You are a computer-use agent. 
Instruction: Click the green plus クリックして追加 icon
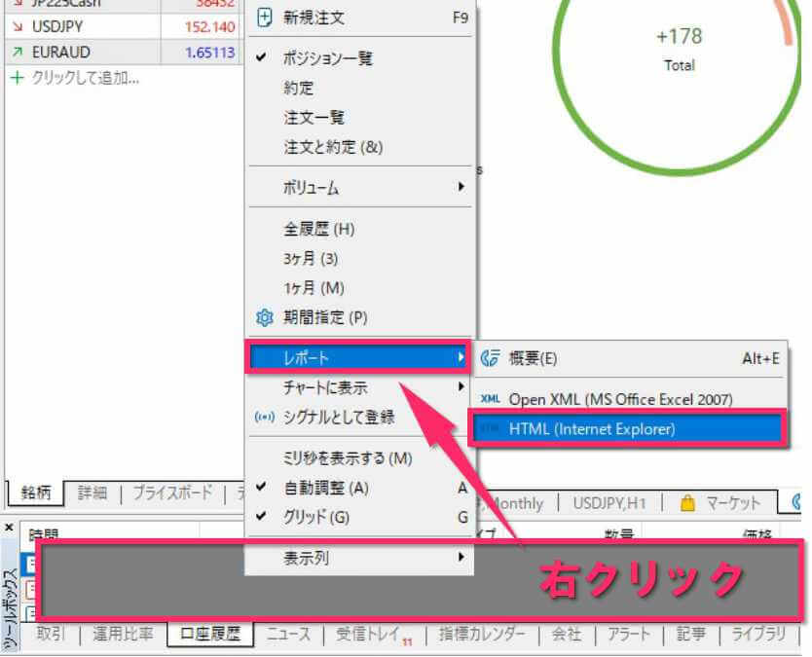tap(17, 78)
